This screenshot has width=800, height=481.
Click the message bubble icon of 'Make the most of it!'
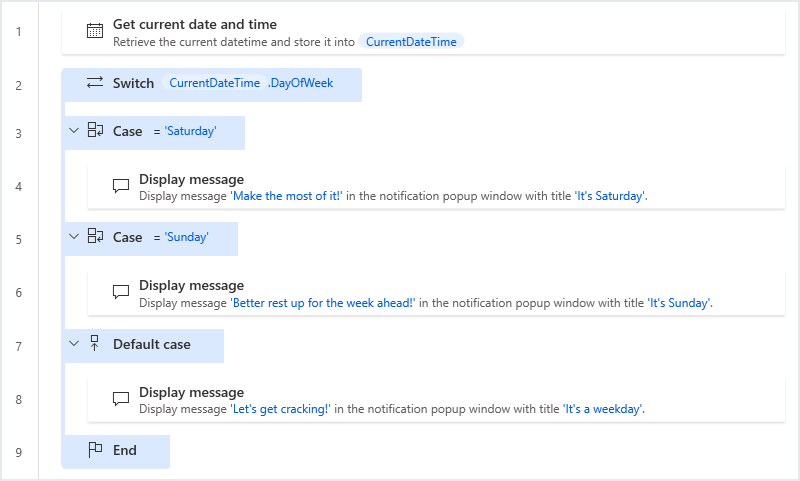coord(121,186)
